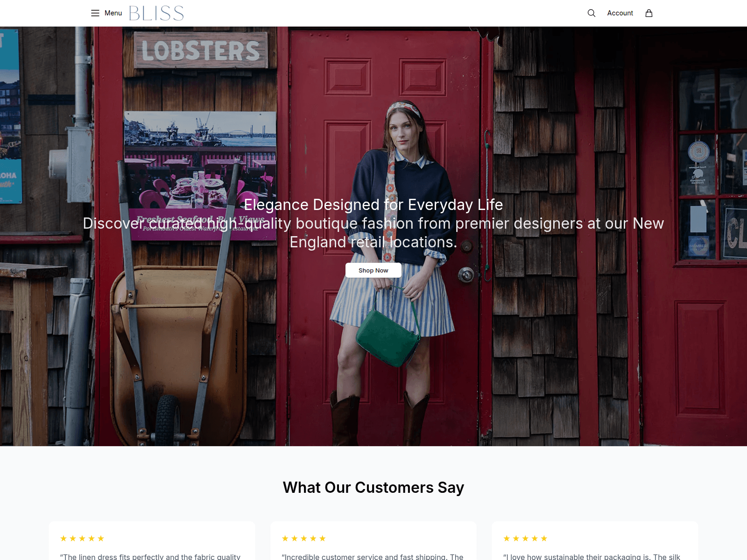Click the Menu label in header

pos(113,13)
